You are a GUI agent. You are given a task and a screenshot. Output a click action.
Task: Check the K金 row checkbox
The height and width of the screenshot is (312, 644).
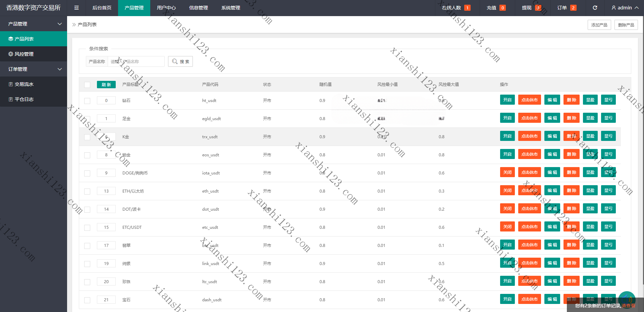(x=87, y=137)
